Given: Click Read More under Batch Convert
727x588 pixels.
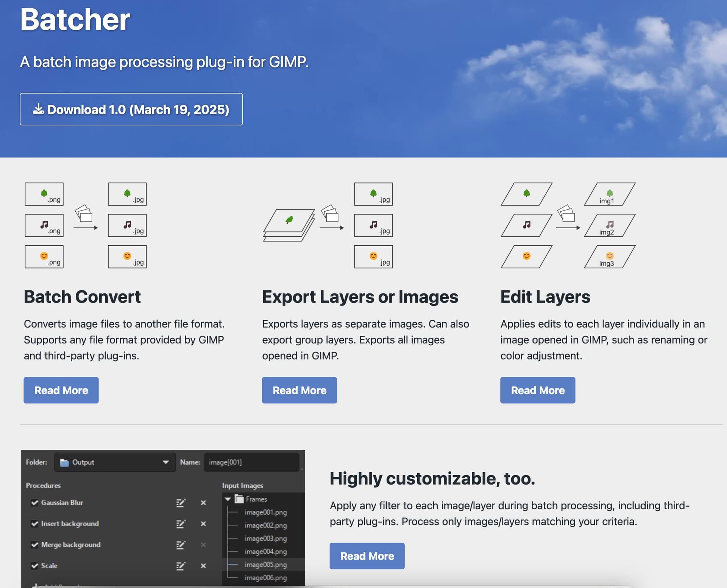Looking at the screenshot, I should tap(61, 390).
